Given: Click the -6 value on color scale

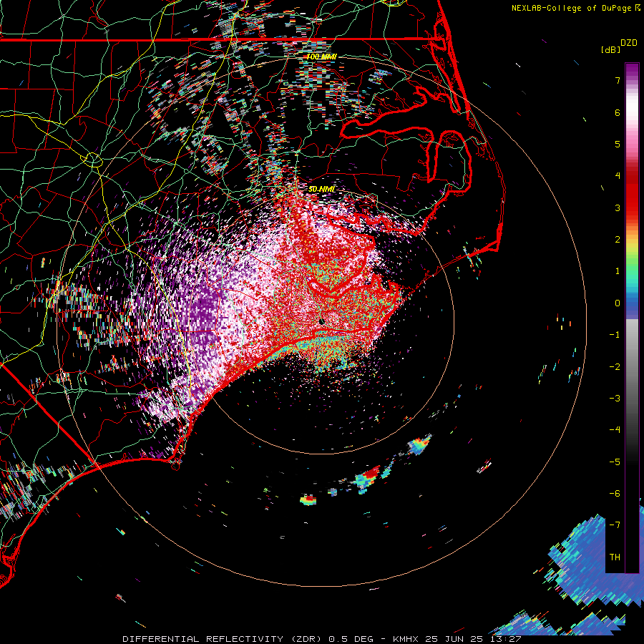Looking at the screenshot, I should (615, 494).
